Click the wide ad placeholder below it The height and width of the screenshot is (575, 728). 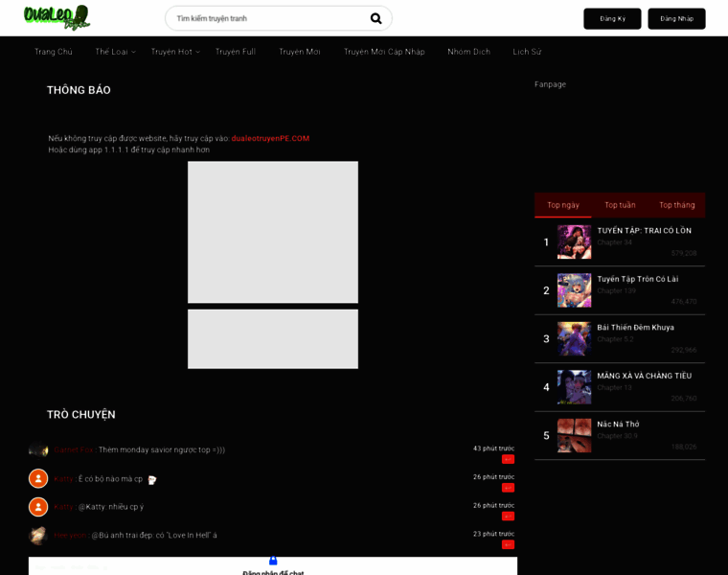click(x=273, y=339)
